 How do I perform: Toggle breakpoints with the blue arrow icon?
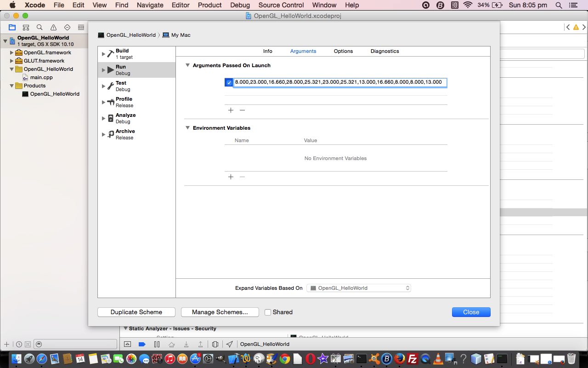142,344
